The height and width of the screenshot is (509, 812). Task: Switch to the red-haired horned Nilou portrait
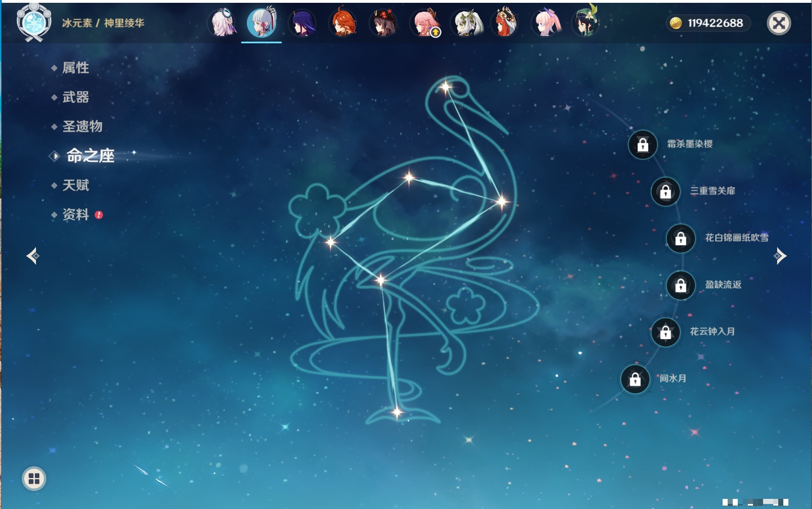504,23
